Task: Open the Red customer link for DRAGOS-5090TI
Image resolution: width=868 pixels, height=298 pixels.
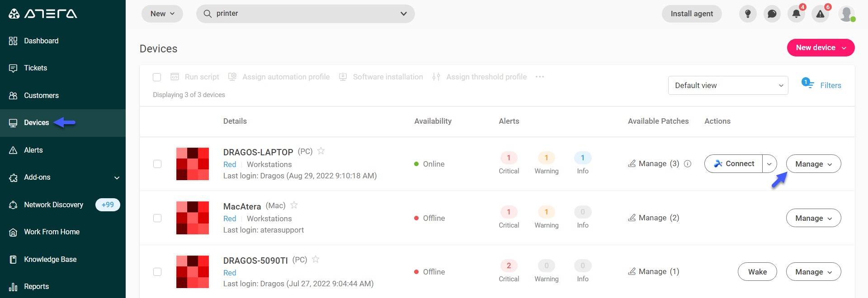Action: pos(230,273)
